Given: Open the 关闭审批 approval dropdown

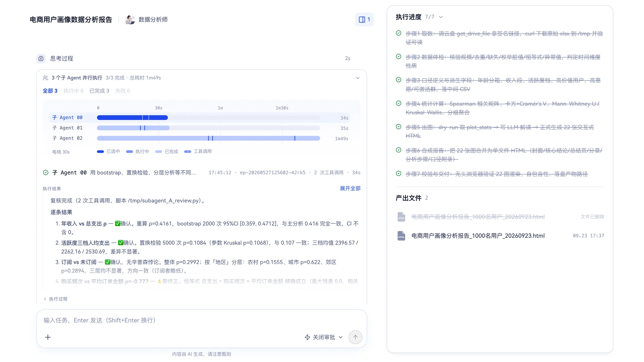Looking at the screenshot, I should [324, 337].
